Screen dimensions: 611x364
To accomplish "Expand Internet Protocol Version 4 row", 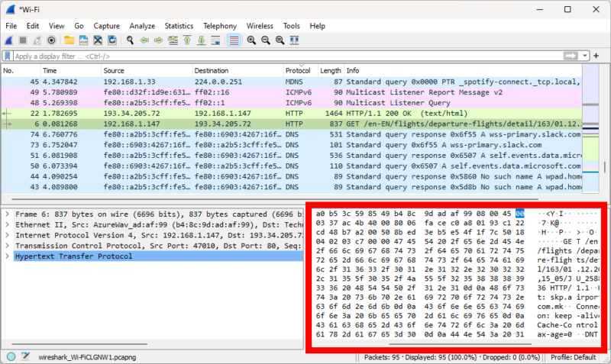I will coord(7,235).
